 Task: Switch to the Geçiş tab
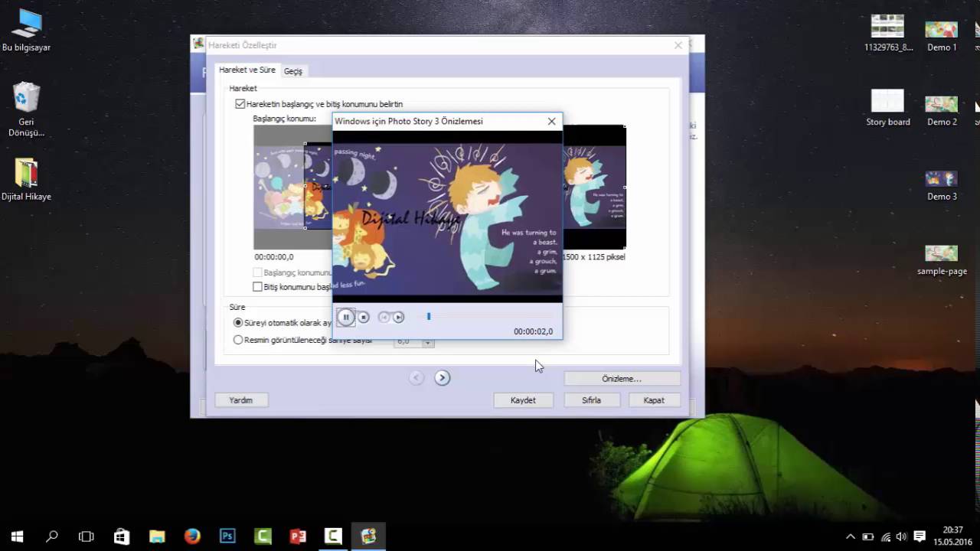[x=293, y=71]
